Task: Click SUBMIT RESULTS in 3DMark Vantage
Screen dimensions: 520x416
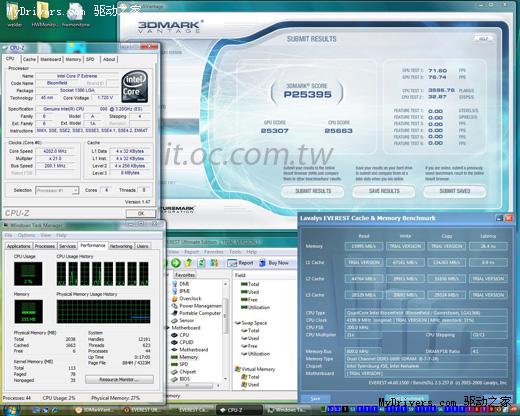Action: (313, 191)
